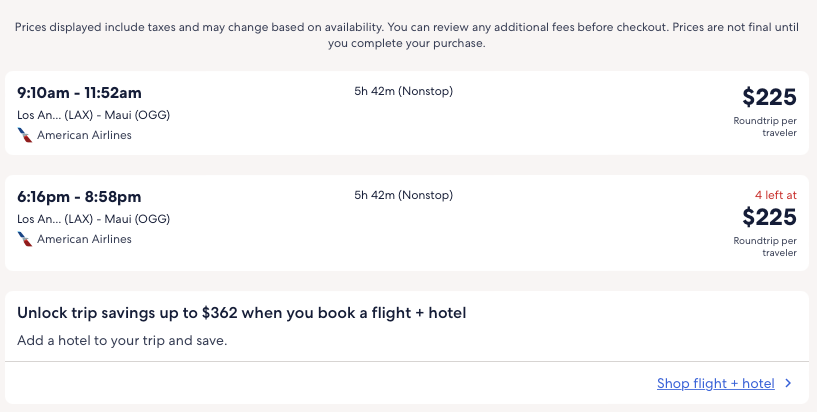
Task: Click American Airlines logo on 6:16pm flight
Action: (x=25, y=239)
